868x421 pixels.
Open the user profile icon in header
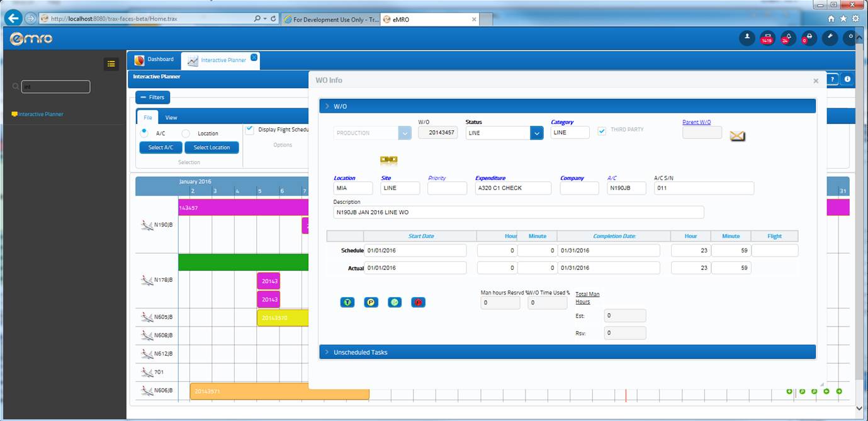[x=747, y=38]
